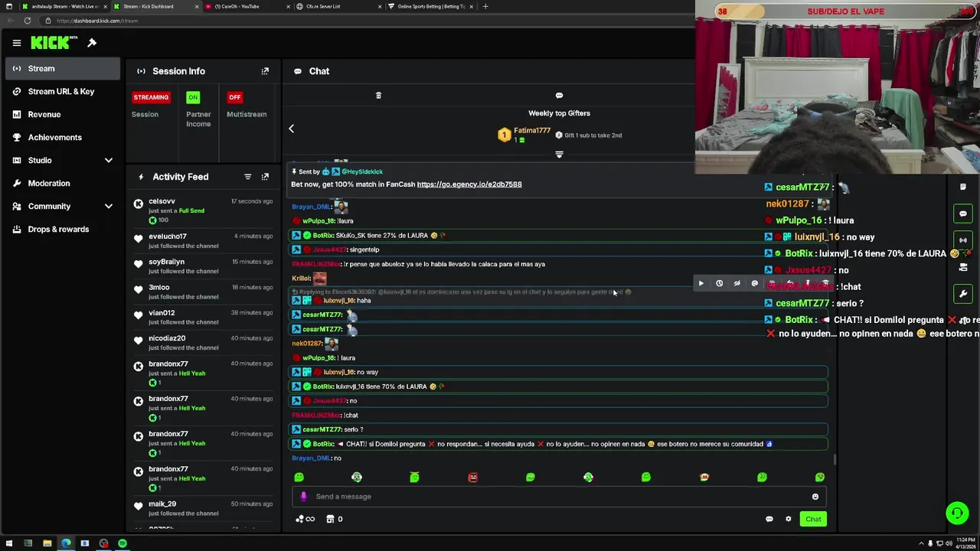
Task: Click the mention @ icon in hover toolbar
Action: point(754,284)
